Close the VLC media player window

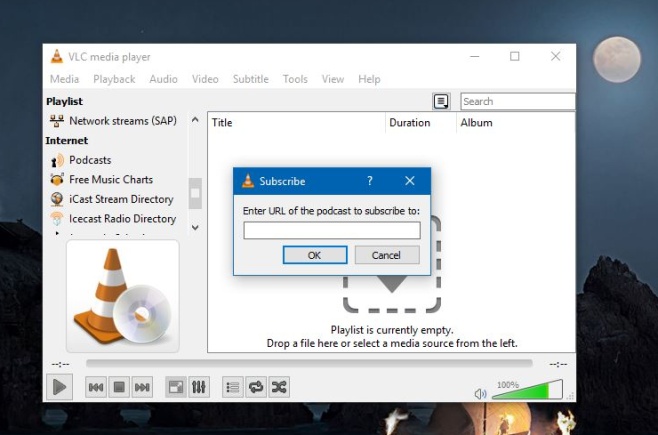[556, 57]
